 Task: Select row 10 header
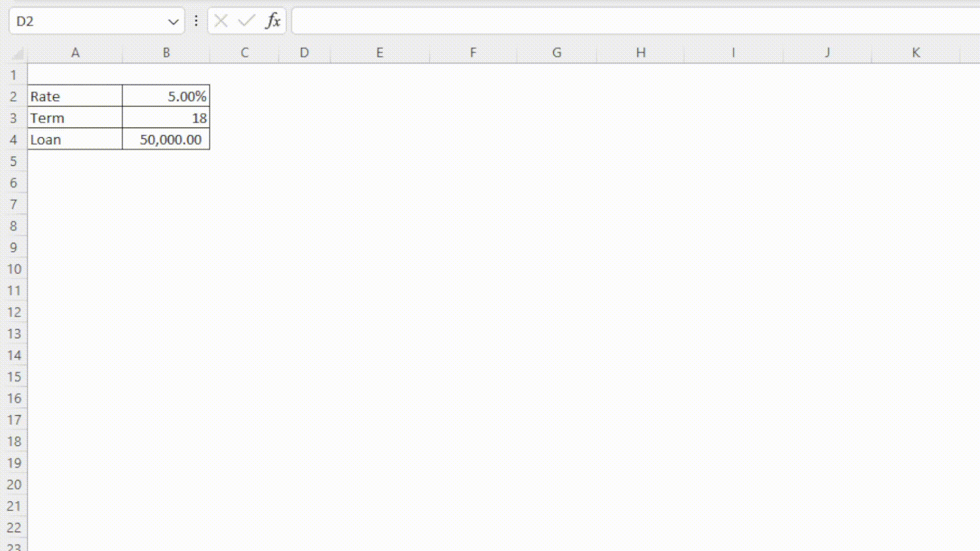point(14,269)
